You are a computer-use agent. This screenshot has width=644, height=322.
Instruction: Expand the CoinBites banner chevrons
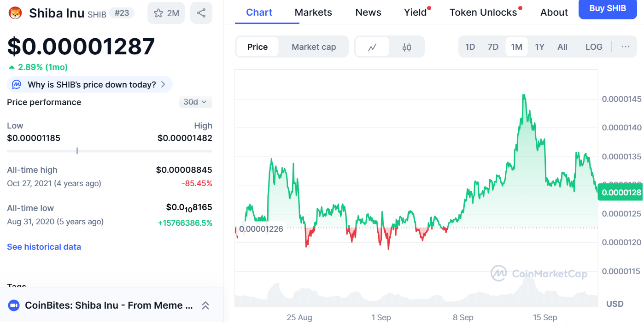(x=205, y=305)
